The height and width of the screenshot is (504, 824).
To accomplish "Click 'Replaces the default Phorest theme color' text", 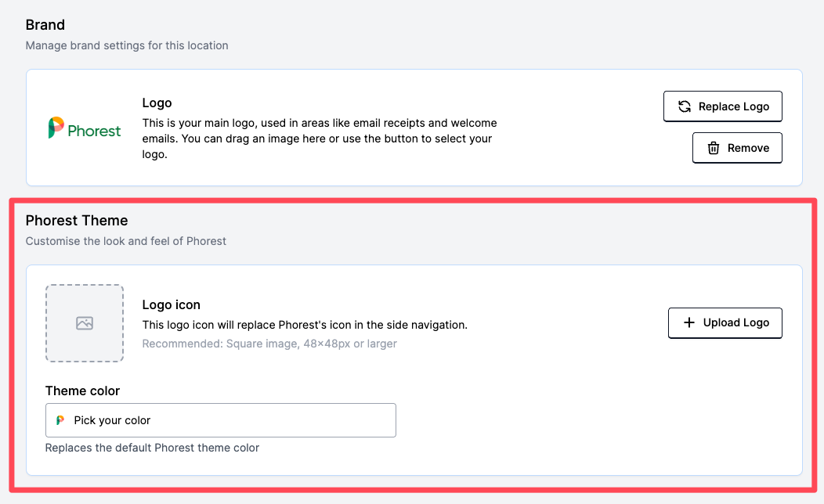I will pyautogui.click(x=153, y=448).
